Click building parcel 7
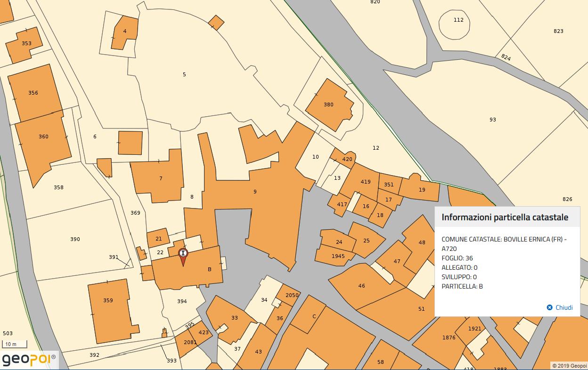588x370 pixels. click(160, 179)
